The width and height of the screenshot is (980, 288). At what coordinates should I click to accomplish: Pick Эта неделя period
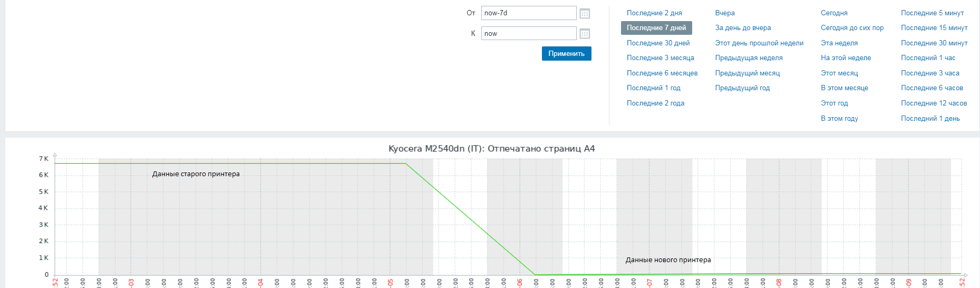tap(839, 43)
